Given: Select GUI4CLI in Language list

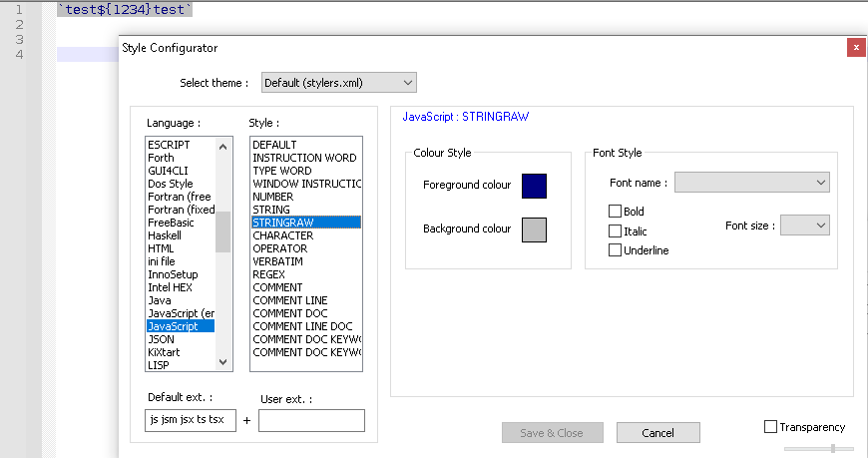Looking at the screenshot, I should tap(181, 171).
